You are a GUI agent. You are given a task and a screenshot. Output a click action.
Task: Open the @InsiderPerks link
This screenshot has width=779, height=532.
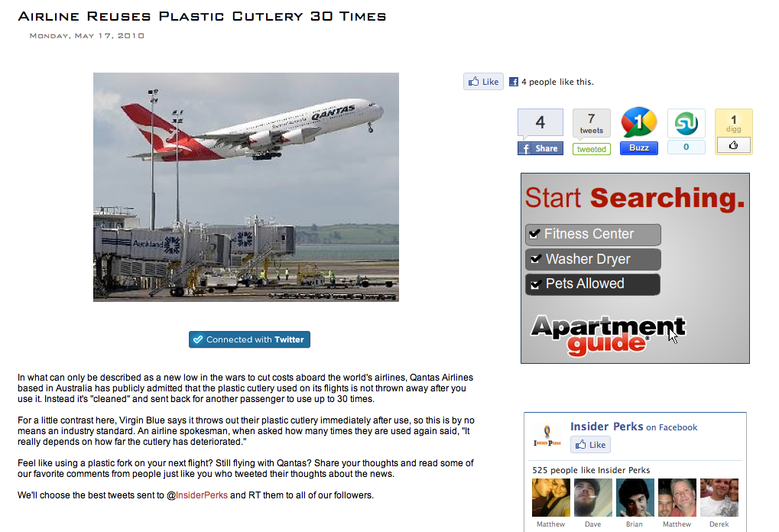click(196, 495)
